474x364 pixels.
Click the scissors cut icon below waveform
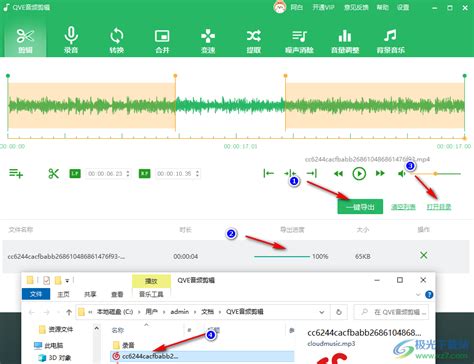(53, 173)
